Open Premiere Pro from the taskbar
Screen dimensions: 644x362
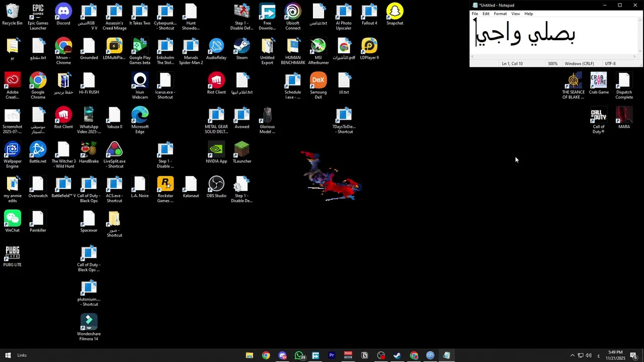coord(332,355)
